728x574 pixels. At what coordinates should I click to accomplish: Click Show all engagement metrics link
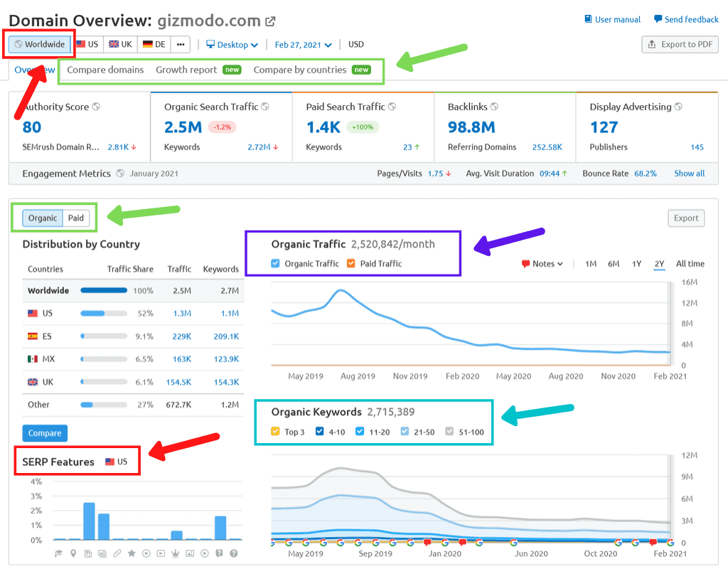pyautogui.click(x=690, y=174)
